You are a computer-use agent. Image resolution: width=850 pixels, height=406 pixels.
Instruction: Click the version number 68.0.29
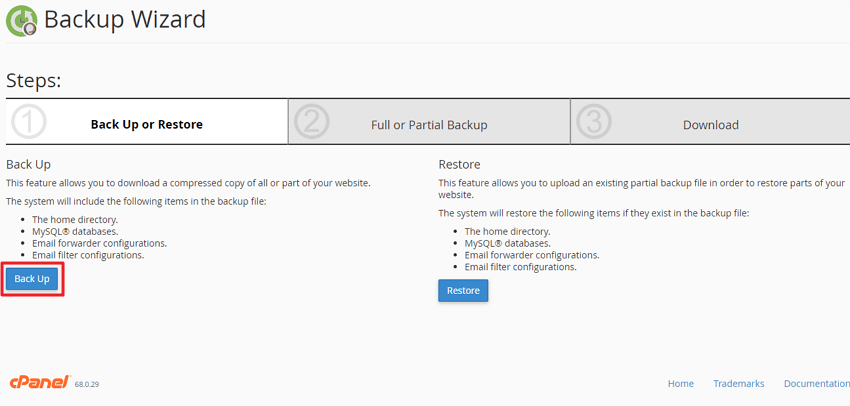tap(87, 385)
